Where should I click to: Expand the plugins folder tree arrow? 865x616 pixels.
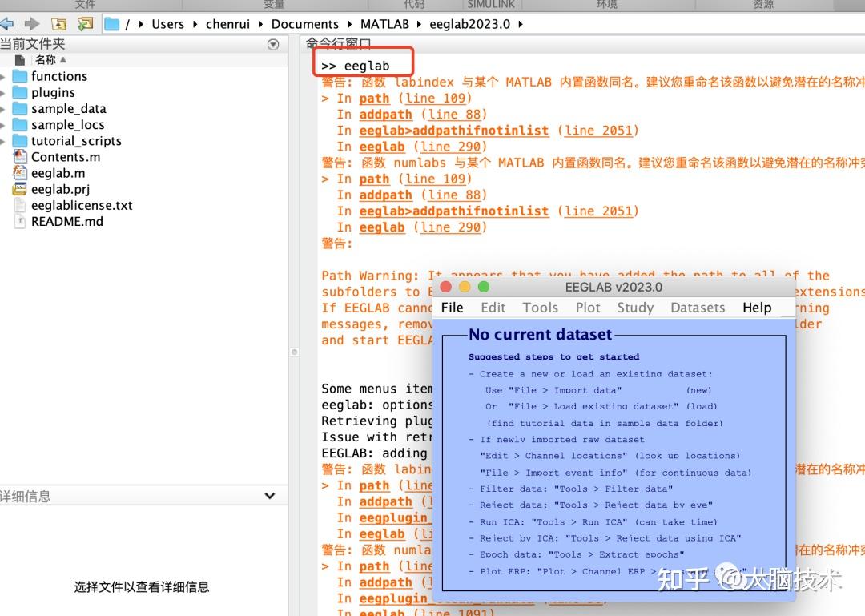click(x=2, y=93)
